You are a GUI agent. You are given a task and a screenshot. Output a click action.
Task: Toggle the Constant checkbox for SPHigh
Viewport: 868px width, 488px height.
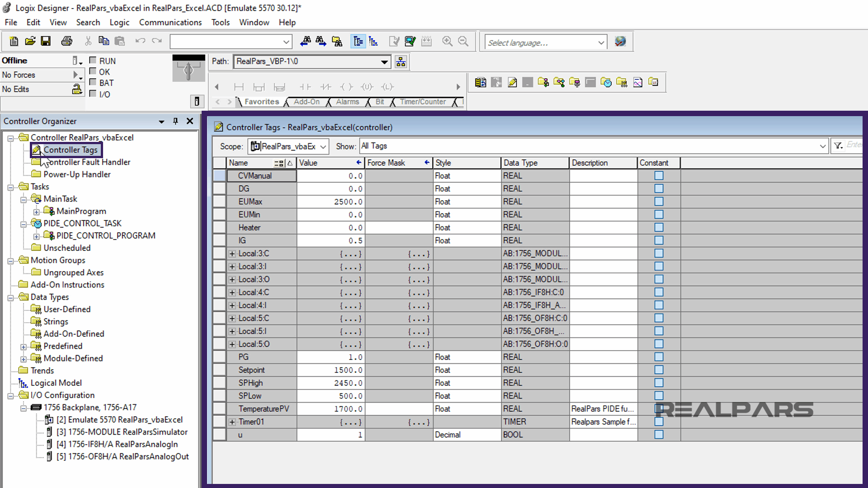[x=659, y=383]
